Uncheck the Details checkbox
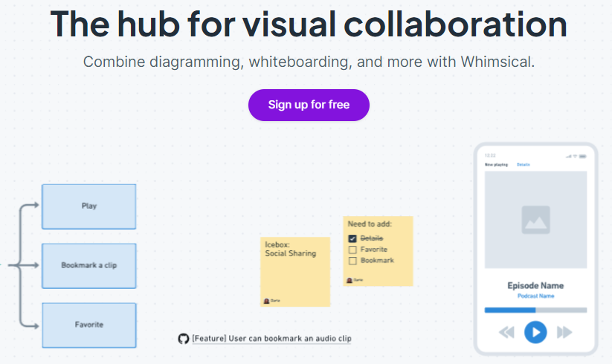The height and width of the screenshot is (364, 612). pyautogui.click(x=352, y=238)
